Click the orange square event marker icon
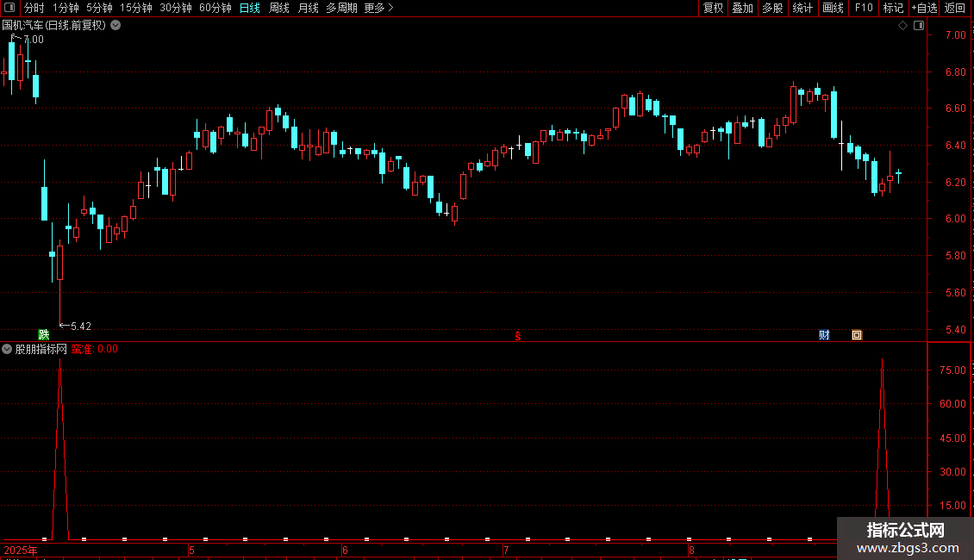 click(x=857, y=335)
